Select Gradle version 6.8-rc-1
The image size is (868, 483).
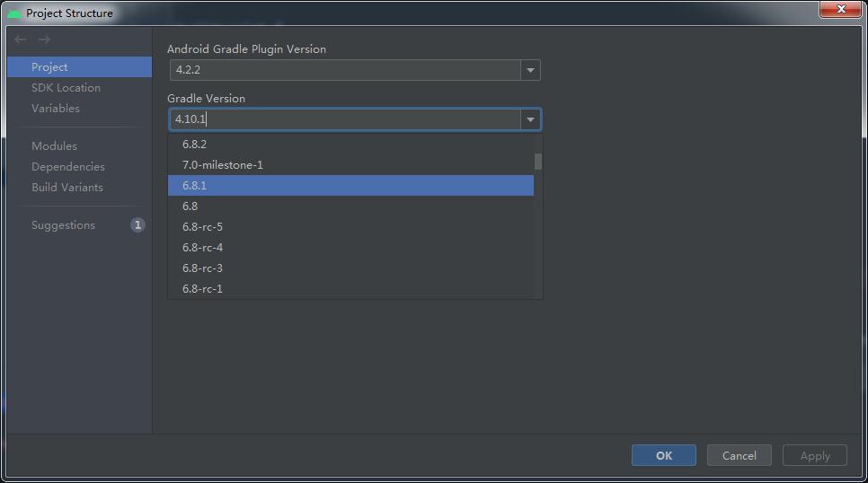(x=351, y=288)
